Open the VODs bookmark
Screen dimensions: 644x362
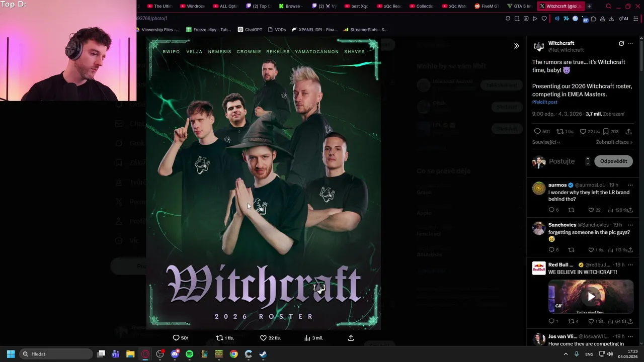(x=277, y=30)
